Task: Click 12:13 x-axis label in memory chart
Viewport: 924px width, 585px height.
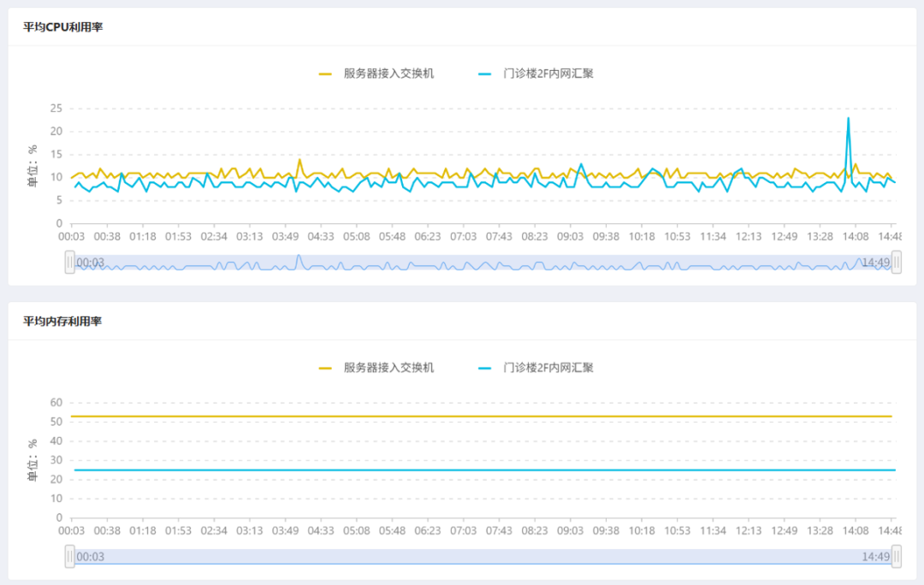Action: (x=749, y=530)
